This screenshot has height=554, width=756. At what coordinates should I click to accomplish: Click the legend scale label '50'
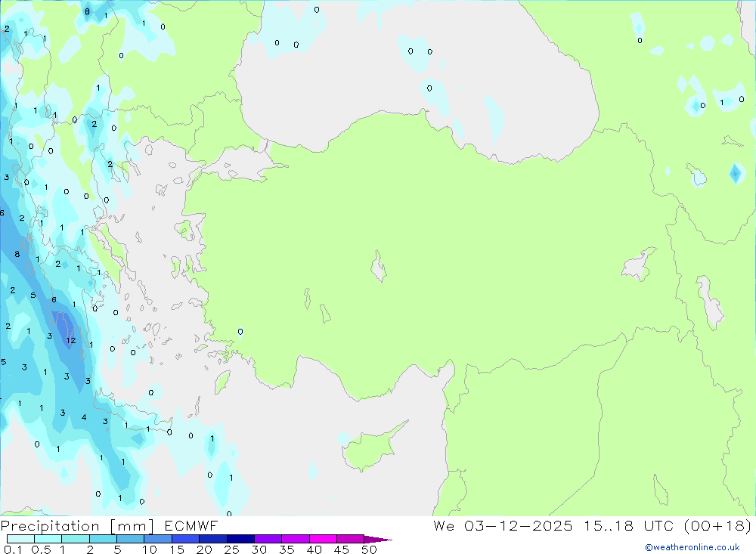pos(370,549)
